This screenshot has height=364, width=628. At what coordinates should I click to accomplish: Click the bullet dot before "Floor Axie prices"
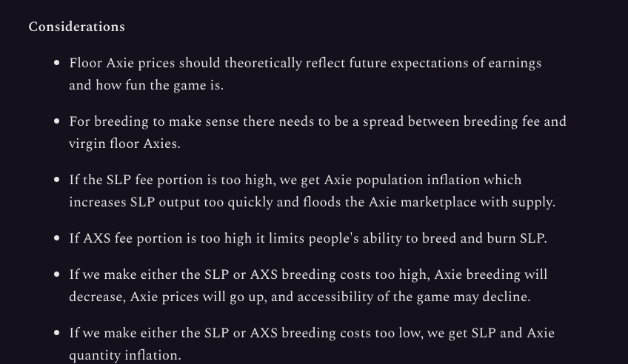coord(57,64)
